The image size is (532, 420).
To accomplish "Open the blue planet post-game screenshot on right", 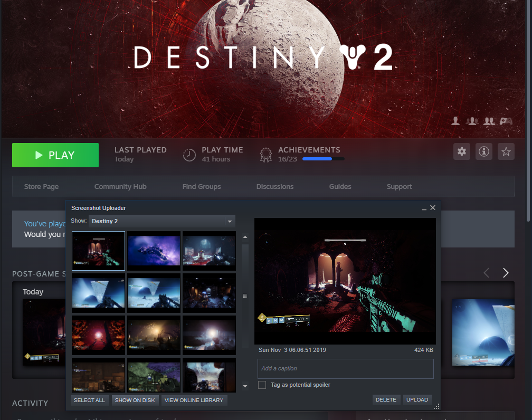I will [x=483, y=332].
